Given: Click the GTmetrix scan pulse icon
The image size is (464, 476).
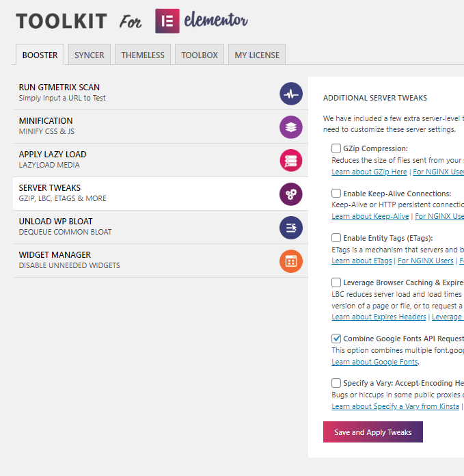Looking at the screenshot, I should 291,94.
